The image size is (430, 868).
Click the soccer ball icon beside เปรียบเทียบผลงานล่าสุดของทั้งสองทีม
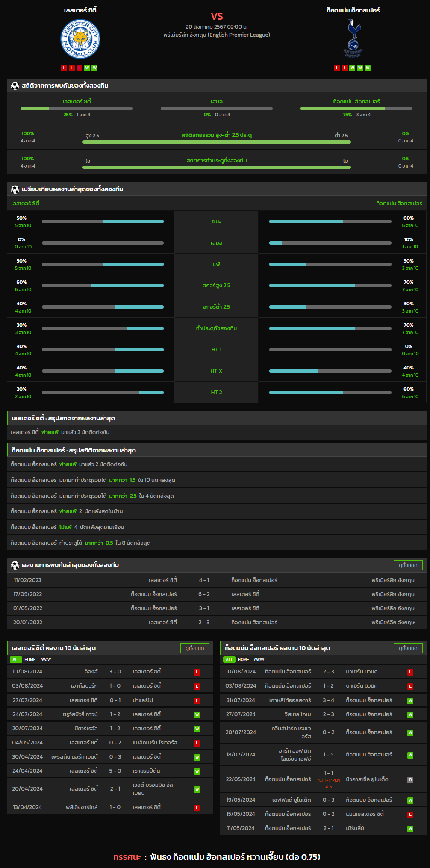pyautogui.click(x=15, y=189)
